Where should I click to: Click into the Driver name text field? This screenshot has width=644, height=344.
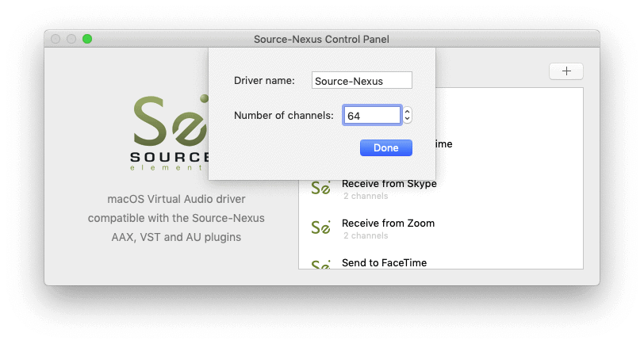click(x=362, y=81)
